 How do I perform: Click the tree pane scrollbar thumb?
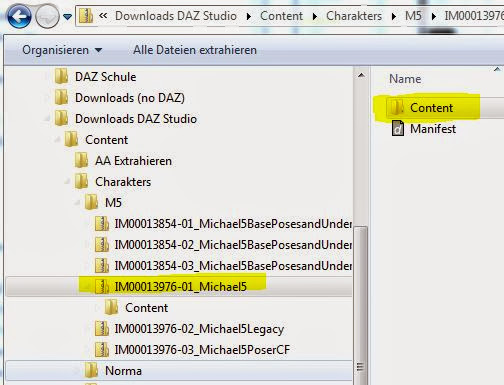(x=360, y=305)
